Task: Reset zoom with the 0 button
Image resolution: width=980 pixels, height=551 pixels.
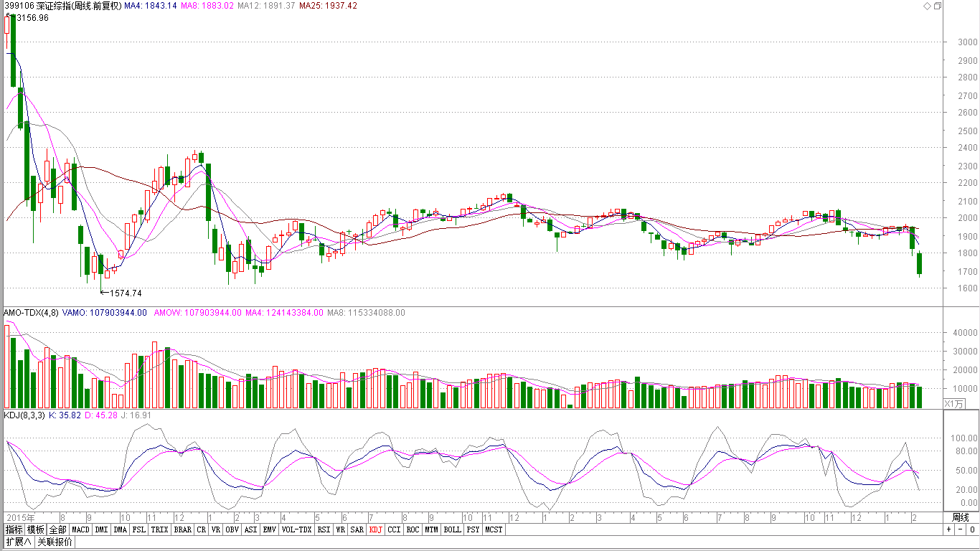Action: (972, 529)
